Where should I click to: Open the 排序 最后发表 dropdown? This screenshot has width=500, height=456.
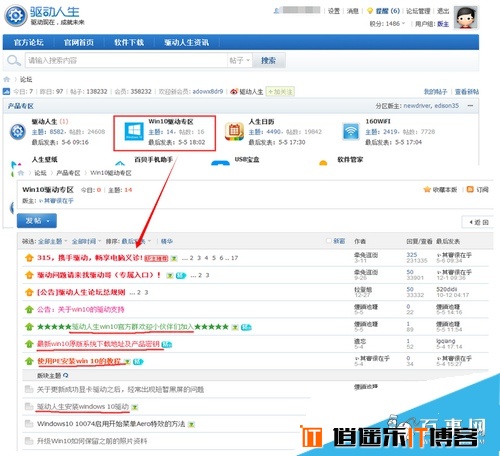point(136,241)
